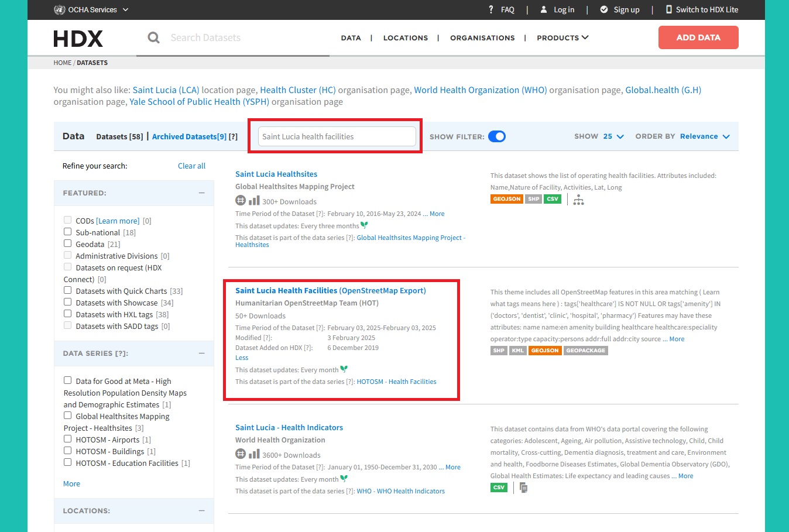
Task: Clear all search filters
Action: point(191,166)
